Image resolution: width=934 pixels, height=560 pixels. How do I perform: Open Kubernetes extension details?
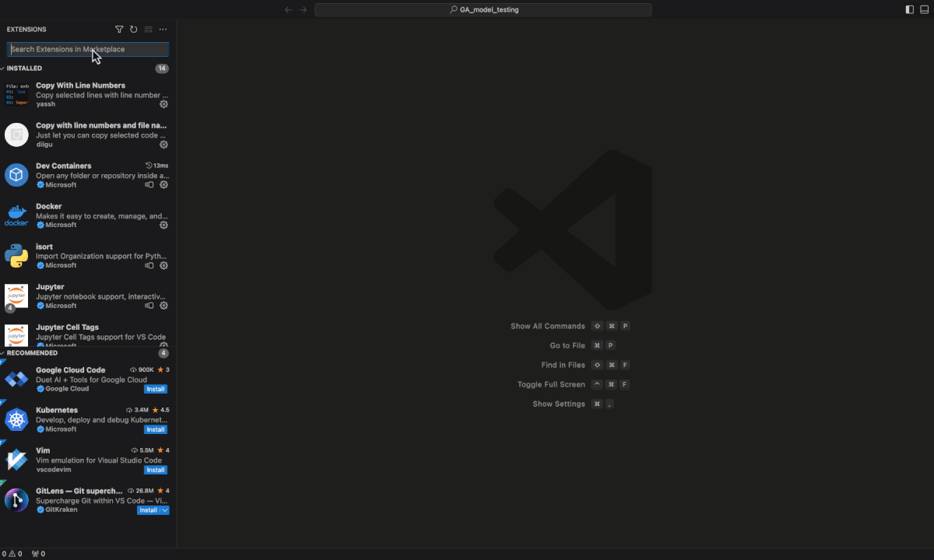[x=88, y=420]
